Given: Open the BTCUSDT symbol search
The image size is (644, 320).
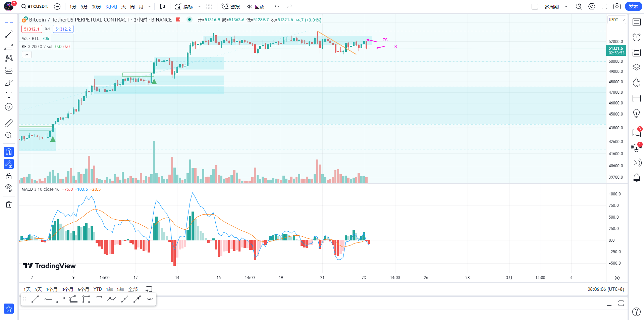Looking at the screenshot, I should [34, 6].
